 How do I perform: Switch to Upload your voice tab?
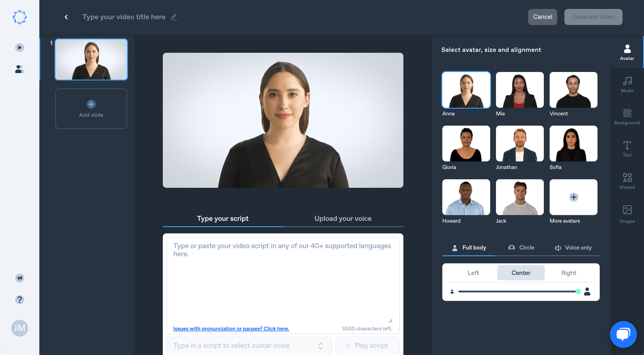click(343, 218)
